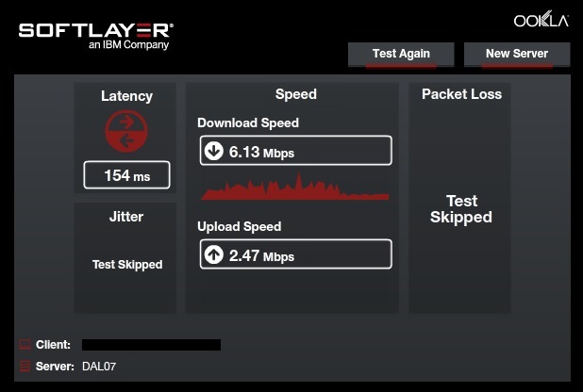Click the Test Again button
This screenshot has height=392, width=583.
(x=401, y=55)
